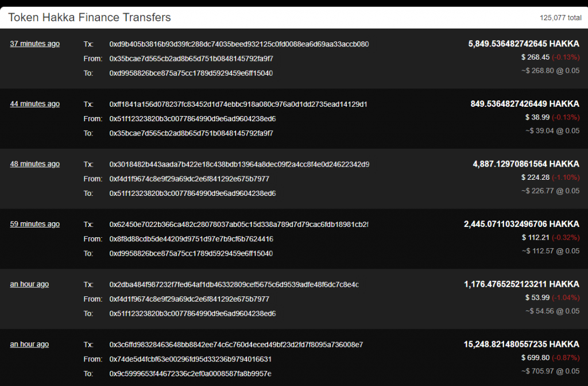Click the transaction hash starting 0xd9b405b3816b
588x386 pixels.
coord(239,44)
